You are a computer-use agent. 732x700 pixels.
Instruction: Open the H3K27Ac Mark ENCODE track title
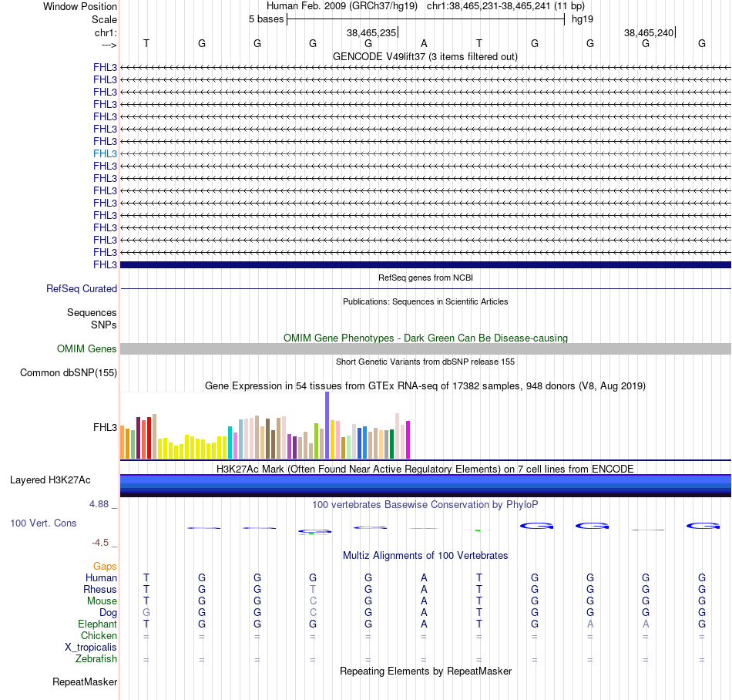click(x=425, y=469)
